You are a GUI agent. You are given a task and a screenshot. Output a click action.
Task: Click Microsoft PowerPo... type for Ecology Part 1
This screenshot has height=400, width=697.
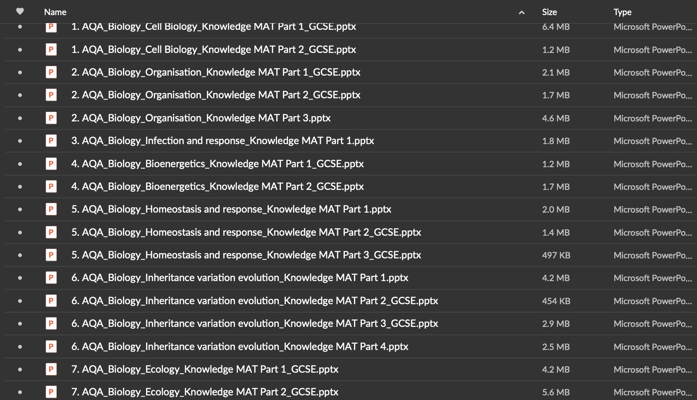point(653,369)
